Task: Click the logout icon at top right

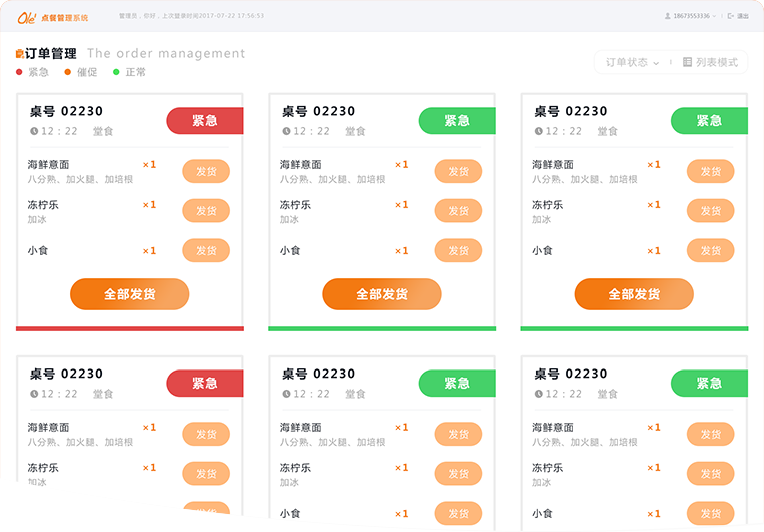Action: (x=732, y=17)
